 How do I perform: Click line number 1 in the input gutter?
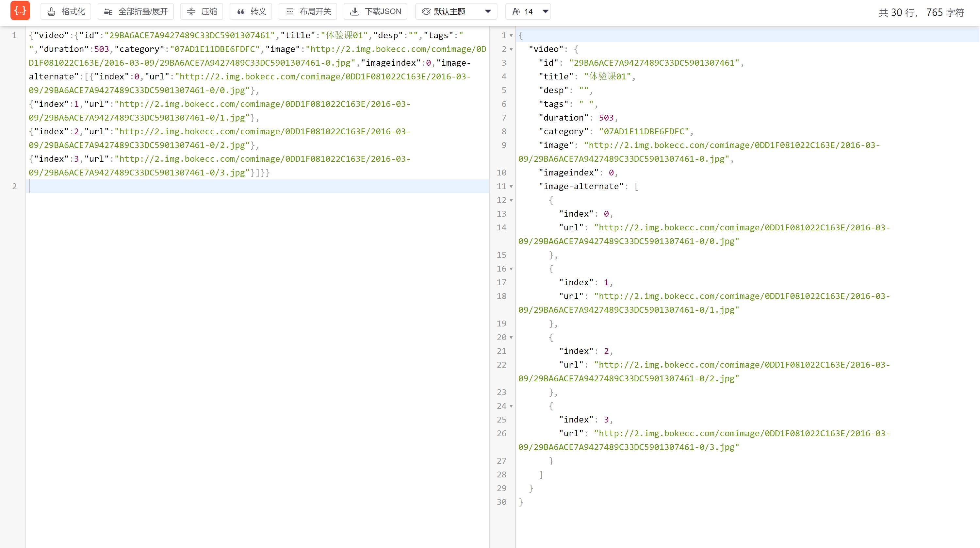14,35
